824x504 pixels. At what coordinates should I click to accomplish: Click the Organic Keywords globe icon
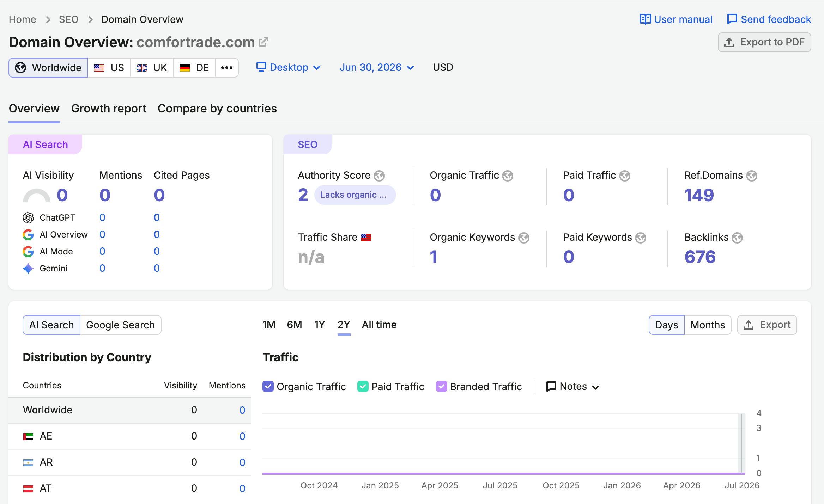[524, 238]
